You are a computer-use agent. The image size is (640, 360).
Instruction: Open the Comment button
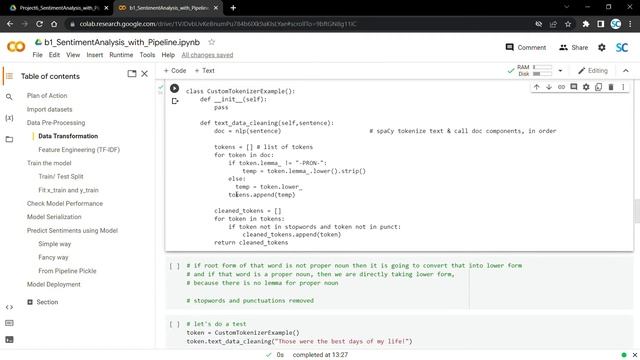526,47
